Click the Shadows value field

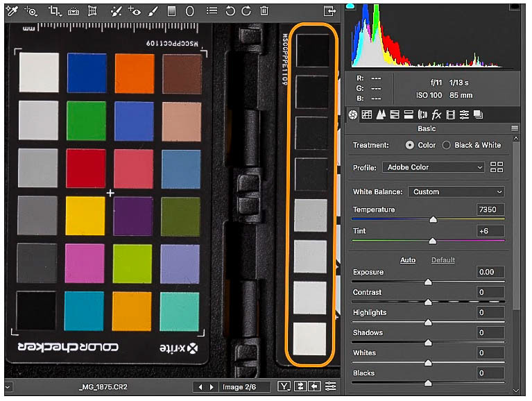click(x=490, y=333)
